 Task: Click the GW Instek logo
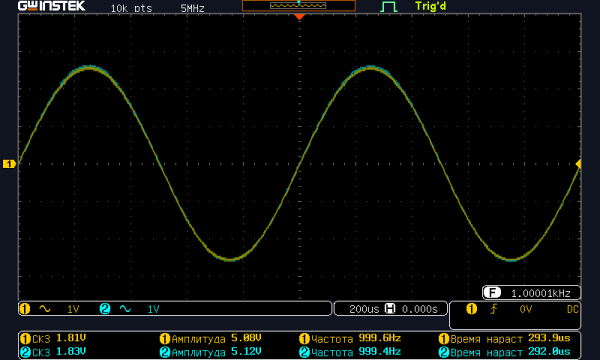pyautogui.click(x=52, y=6)
